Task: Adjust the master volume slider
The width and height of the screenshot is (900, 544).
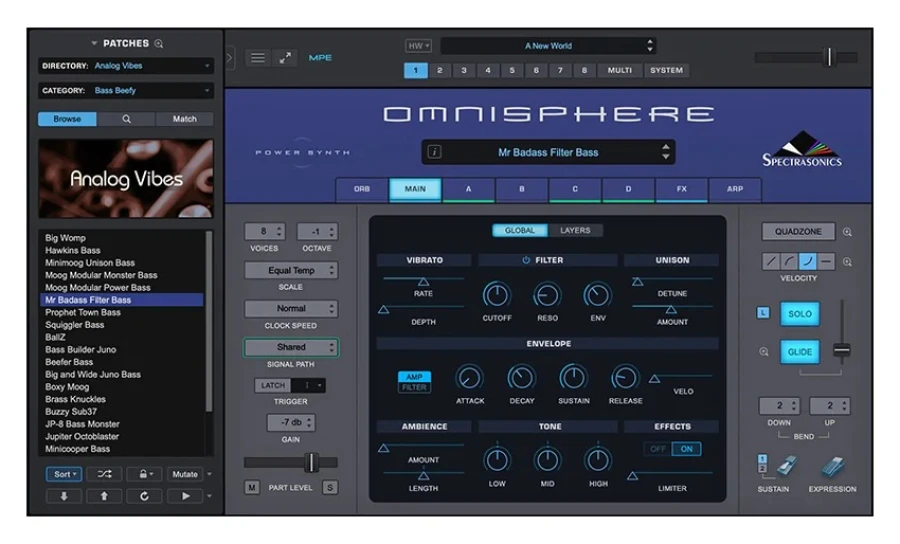Action: (x=829, y=57)
